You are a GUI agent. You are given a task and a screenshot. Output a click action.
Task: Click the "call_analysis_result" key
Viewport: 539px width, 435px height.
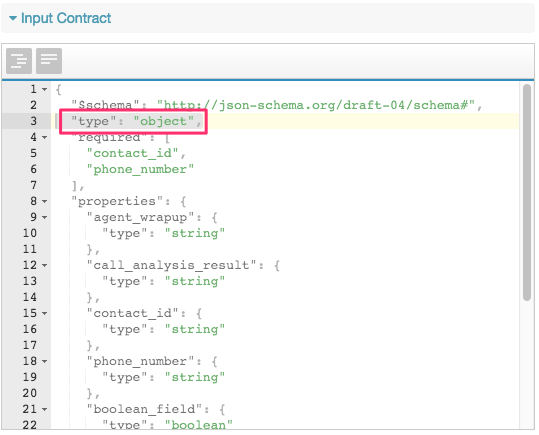point(172,265)
